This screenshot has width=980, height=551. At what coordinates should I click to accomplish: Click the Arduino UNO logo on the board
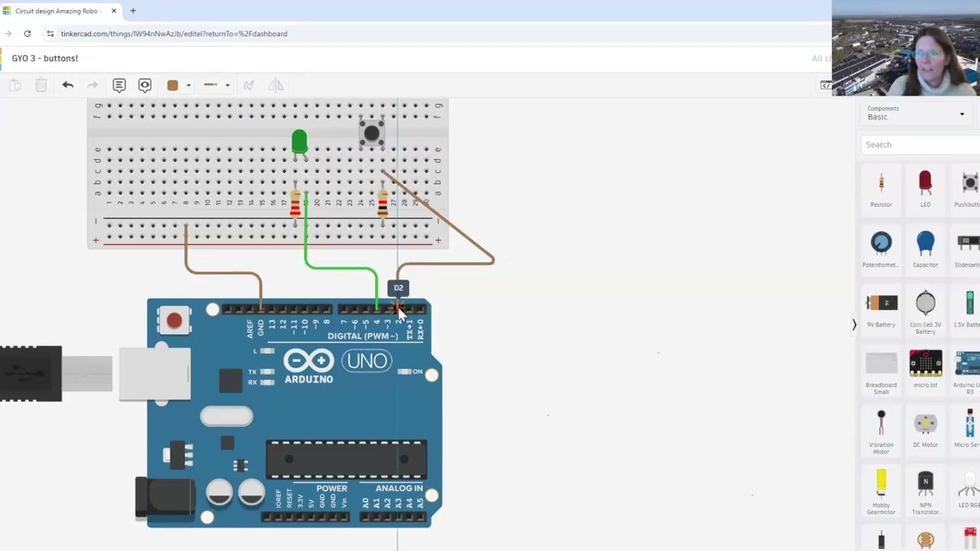pyautogui.click(x=338, y=364)
